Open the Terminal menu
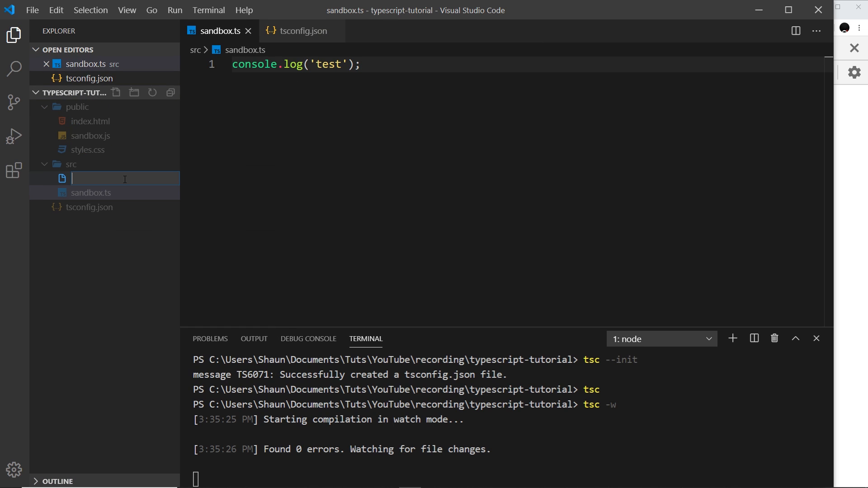 click(x=208, y=10)
